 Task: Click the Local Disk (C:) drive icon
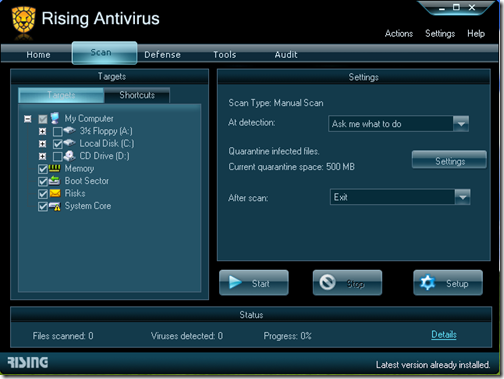(x=69, y=143)
